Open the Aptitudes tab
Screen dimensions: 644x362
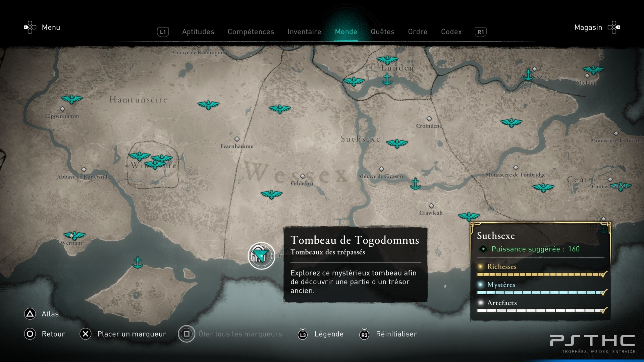pos(198,32)
